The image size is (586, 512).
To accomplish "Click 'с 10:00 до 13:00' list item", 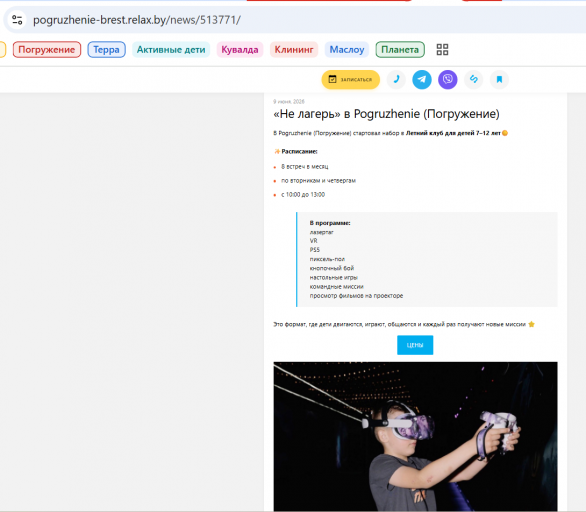I will click(303, 195).
